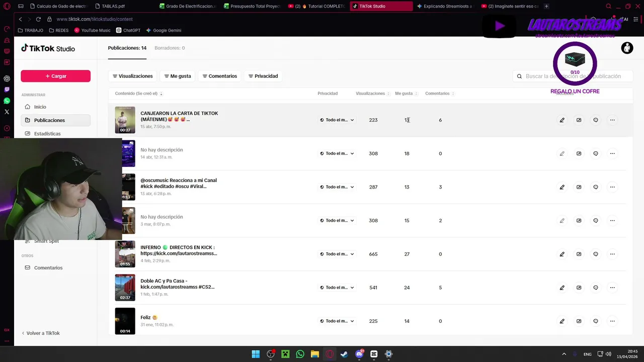Image resolution: width=644 pixels, height=362 pixels.
Task: Open a new browser tab
Action: (x=546, y=7)
